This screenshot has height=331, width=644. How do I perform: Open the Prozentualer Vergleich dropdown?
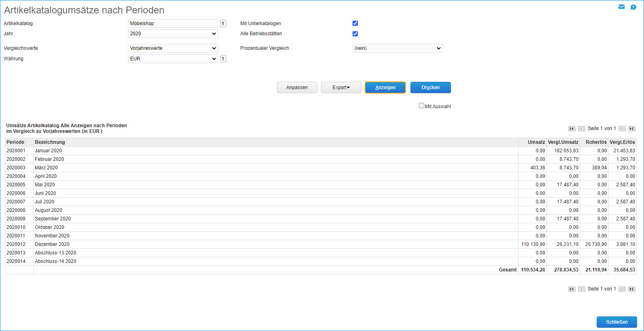[x=397, y=48]
